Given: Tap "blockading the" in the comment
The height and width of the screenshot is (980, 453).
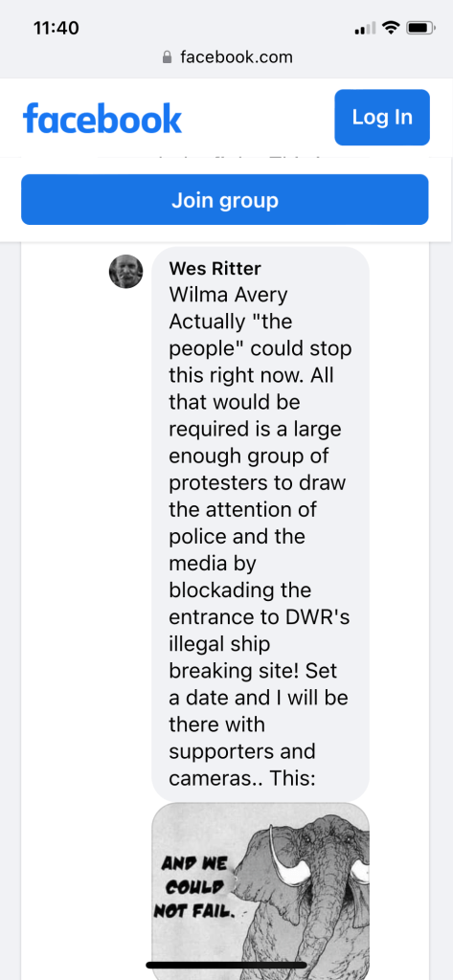Looking at the screenshot, I should pos(239,590).
